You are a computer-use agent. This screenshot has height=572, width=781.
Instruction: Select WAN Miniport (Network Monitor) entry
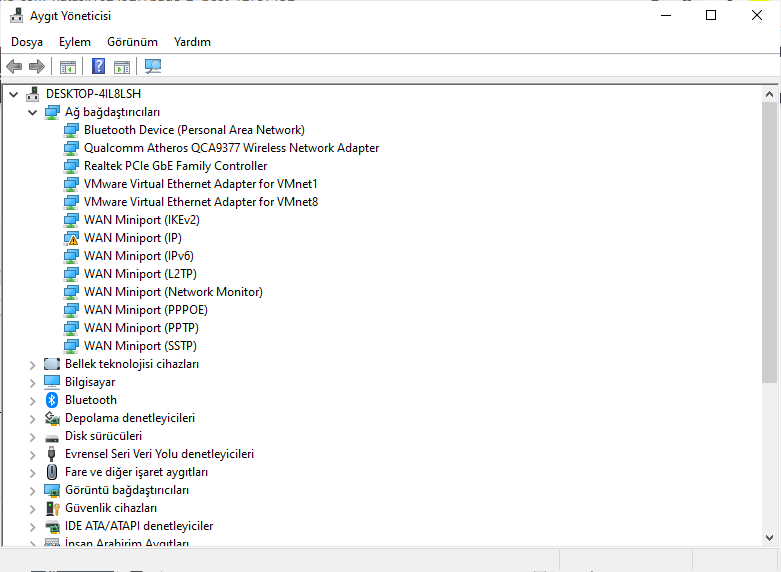coord(173,291)
